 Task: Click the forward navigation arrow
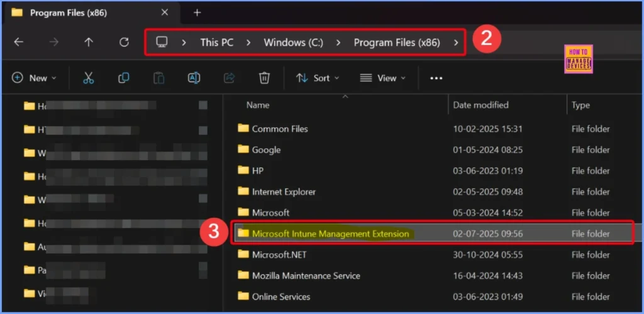(x=54, y=42)
